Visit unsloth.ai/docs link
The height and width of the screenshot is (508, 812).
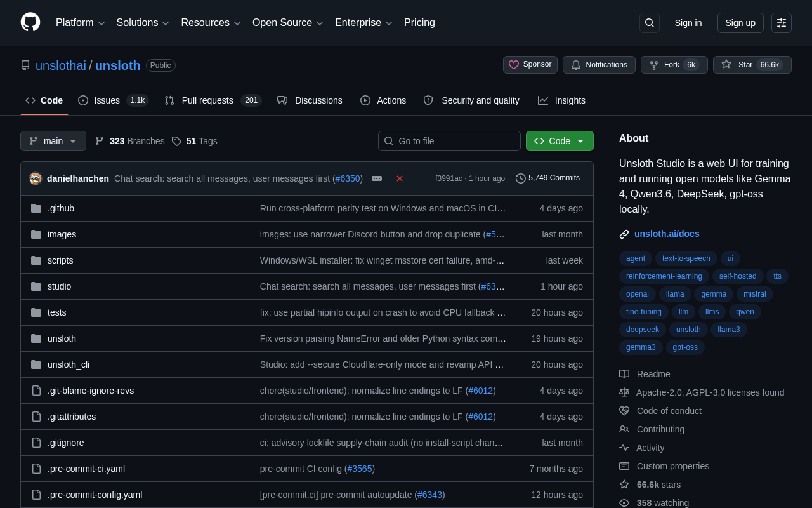tap(667, 234)
